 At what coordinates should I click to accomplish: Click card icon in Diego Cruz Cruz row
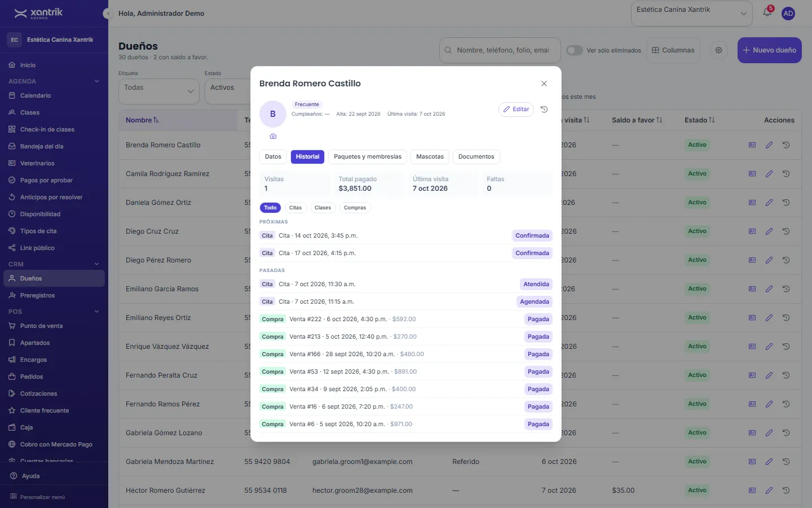click(x=752, y=231)
